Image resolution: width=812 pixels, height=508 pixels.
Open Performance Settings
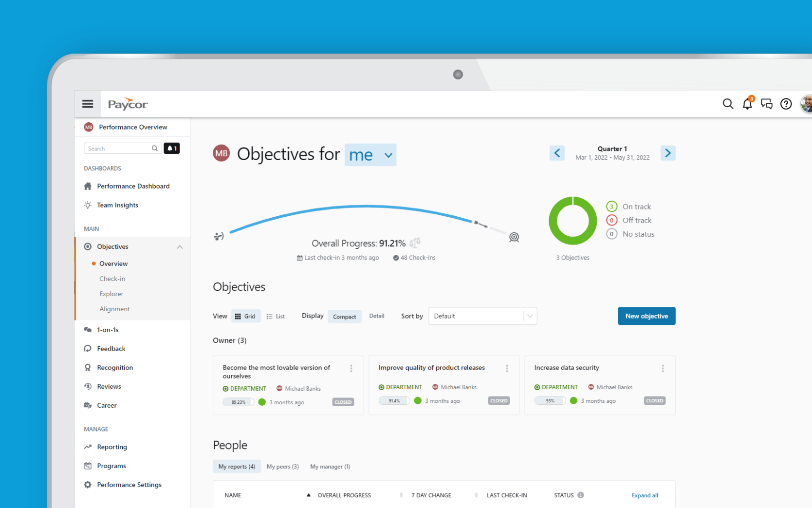click(129, 485)
